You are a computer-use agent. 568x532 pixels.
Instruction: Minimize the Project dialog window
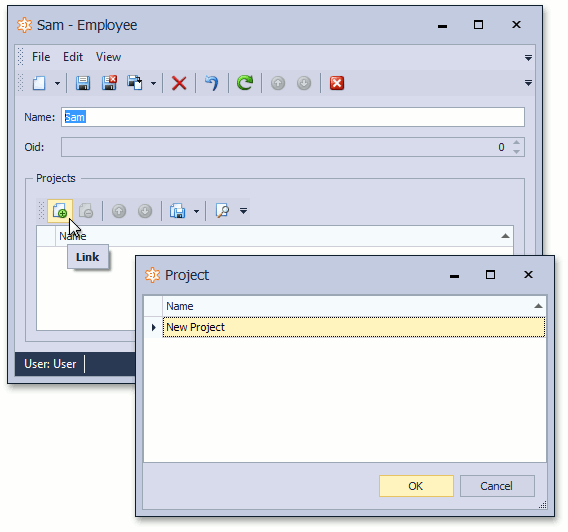click(x=454, y=276)
